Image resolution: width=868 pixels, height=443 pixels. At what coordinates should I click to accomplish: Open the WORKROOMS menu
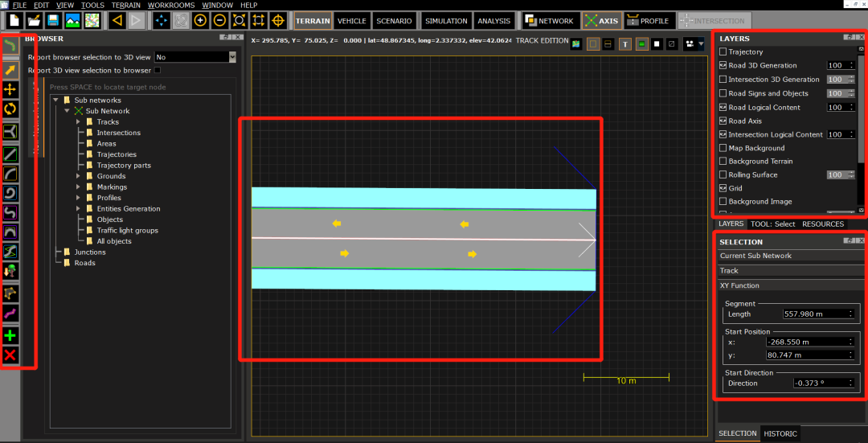(171, 5)
